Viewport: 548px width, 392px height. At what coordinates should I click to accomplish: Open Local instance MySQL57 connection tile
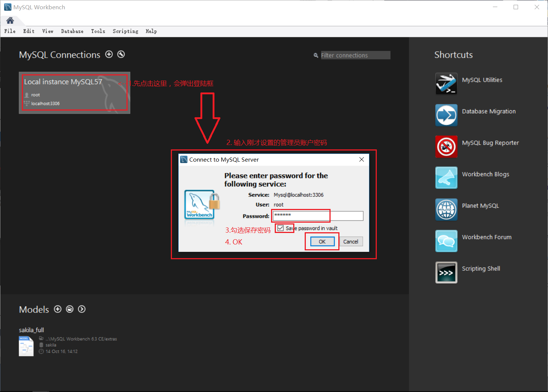coord(74,93)
